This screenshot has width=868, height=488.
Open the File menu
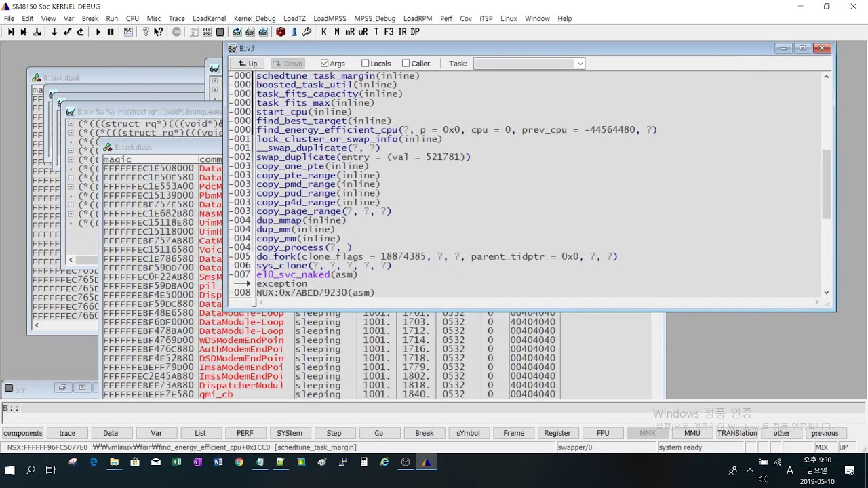coord(9,18)
